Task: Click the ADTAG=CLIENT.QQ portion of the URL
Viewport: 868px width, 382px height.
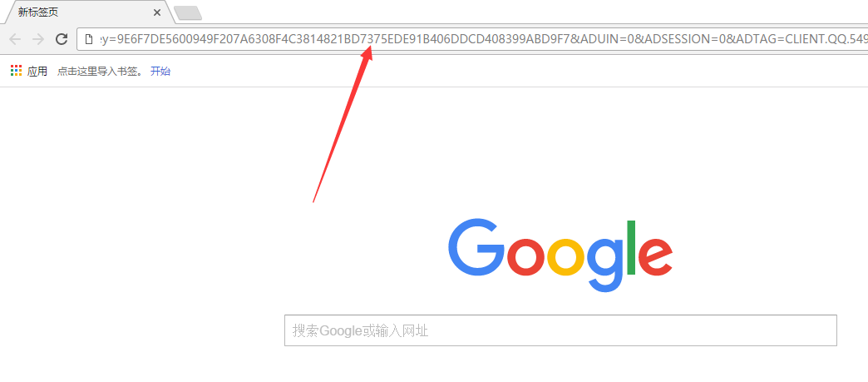Action: pos(799,39)
